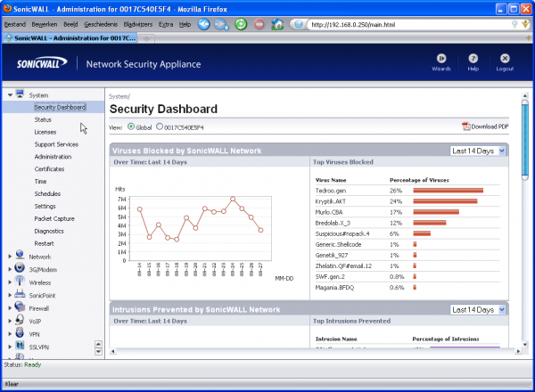Click the Download PDF icon

pyautogui.click(x=465, y=127)
